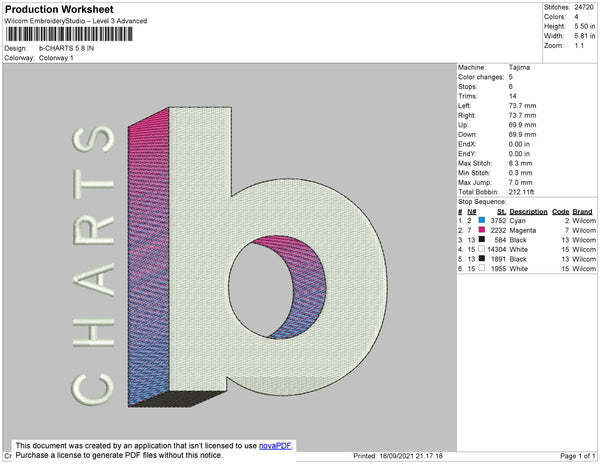The height and width of the screenshot is (464, 600).
Task: Select the 'Magenta' description in stop 2
Action: tap(523, 230)
